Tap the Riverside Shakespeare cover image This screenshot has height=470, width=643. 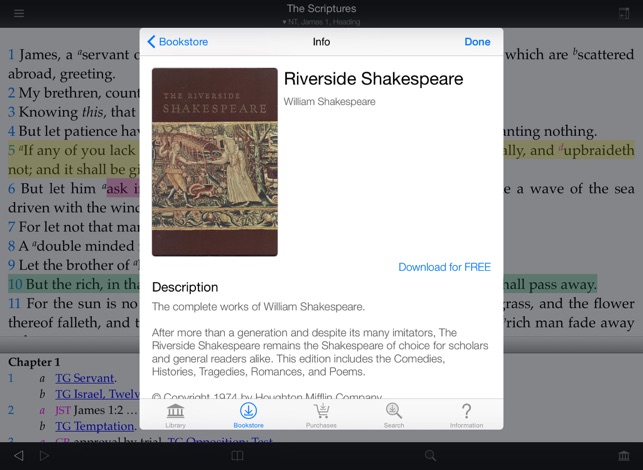[x=214, y=162]
